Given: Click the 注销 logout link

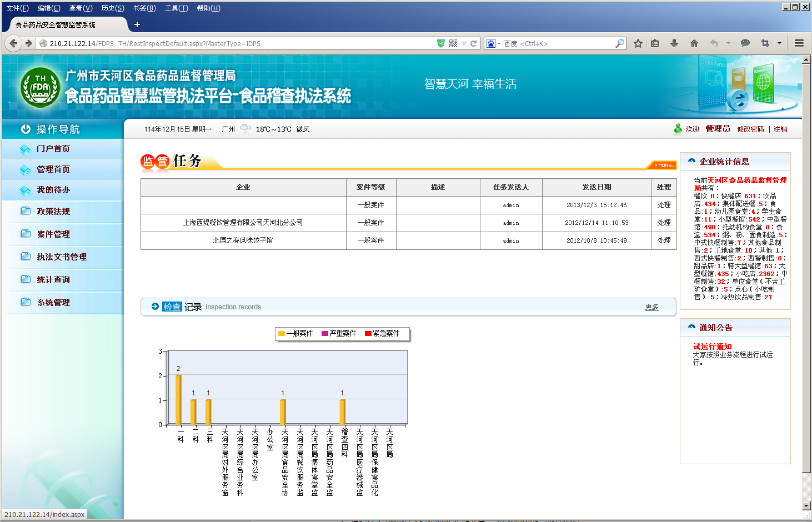Looking at the screenshot, I should click(780, 129).
